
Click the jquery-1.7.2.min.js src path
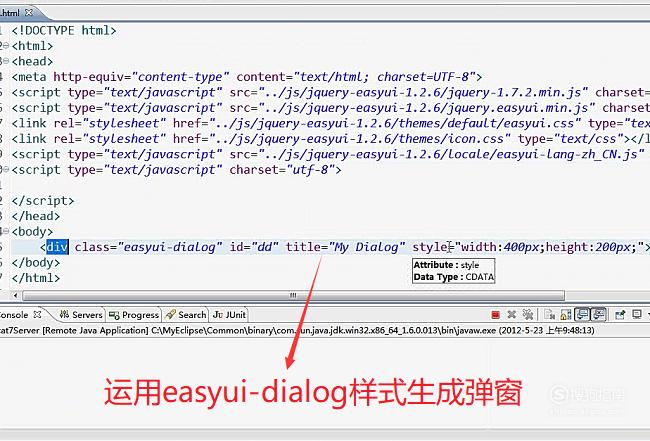(423, 92)
